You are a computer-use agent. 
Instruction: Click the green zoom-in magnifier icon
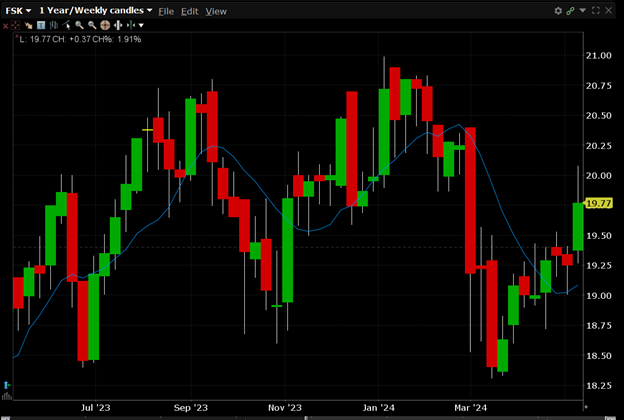click(x=79, y=25)
